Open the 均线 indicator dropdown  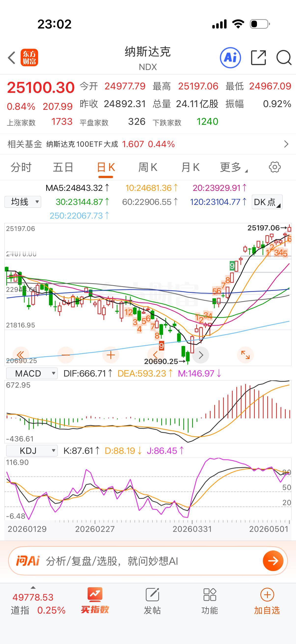click(23, 202)
